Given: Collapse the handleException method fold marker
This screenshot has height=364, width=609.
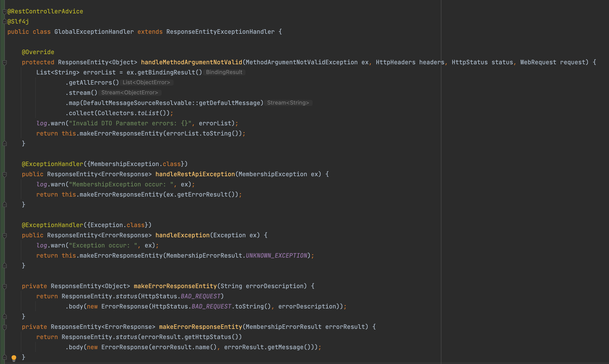Looking at the screenshot, I should (x=4, y=235).
